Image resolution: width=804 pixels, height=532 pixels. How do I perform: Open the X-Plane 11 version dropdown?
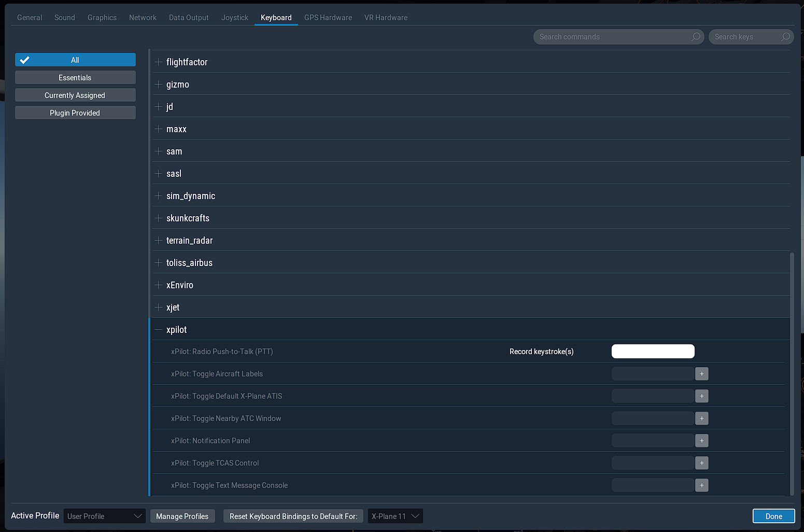click(395, 516)
